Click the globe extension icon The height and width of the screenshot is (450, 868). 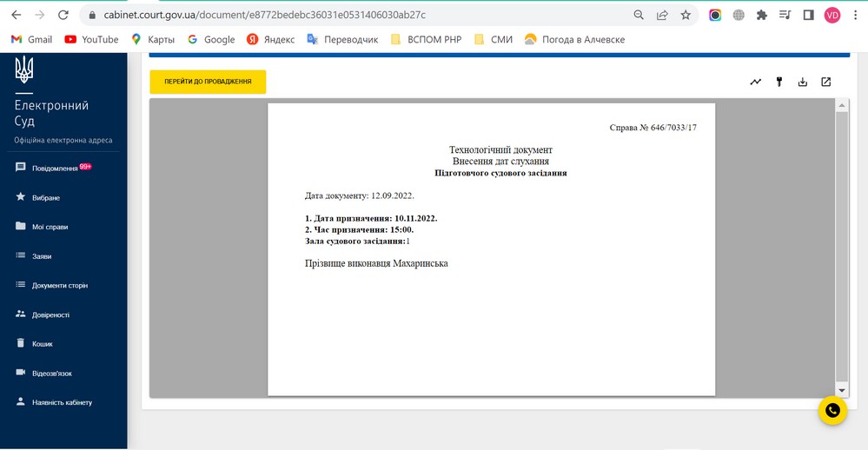tap(739, 15)
